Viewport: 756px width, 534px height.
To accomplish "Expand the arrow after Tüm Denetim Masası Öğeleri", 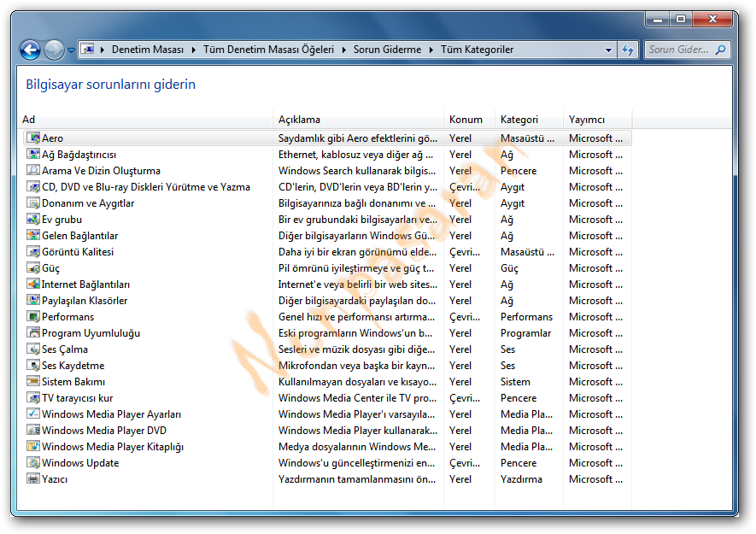I will (343, 50).
